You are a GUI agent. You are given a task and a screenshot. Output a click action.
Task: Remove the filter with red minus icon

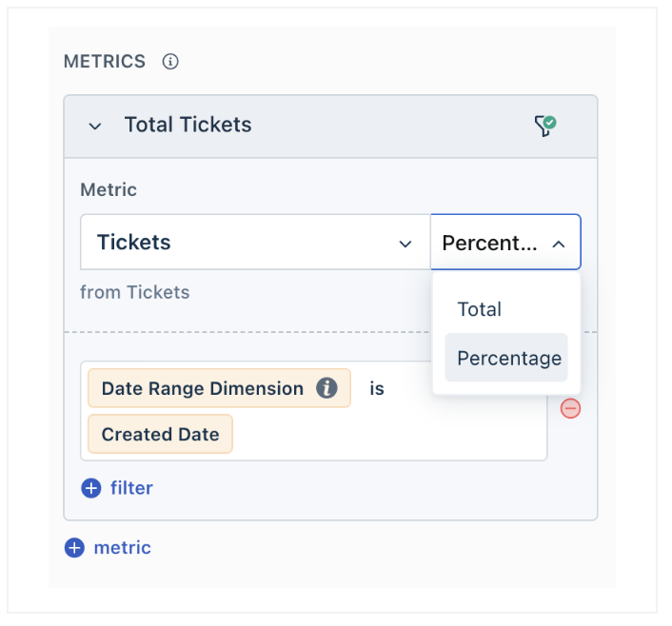coord(570,409)
